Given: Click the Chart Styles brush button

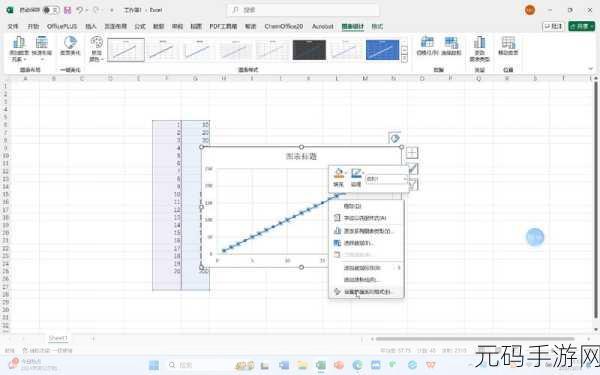Looking at the screenshot, I should (412, 169).
